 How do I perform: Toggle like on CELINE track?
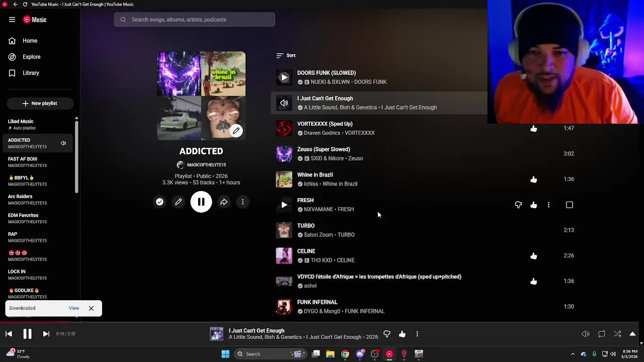[533, 256]
